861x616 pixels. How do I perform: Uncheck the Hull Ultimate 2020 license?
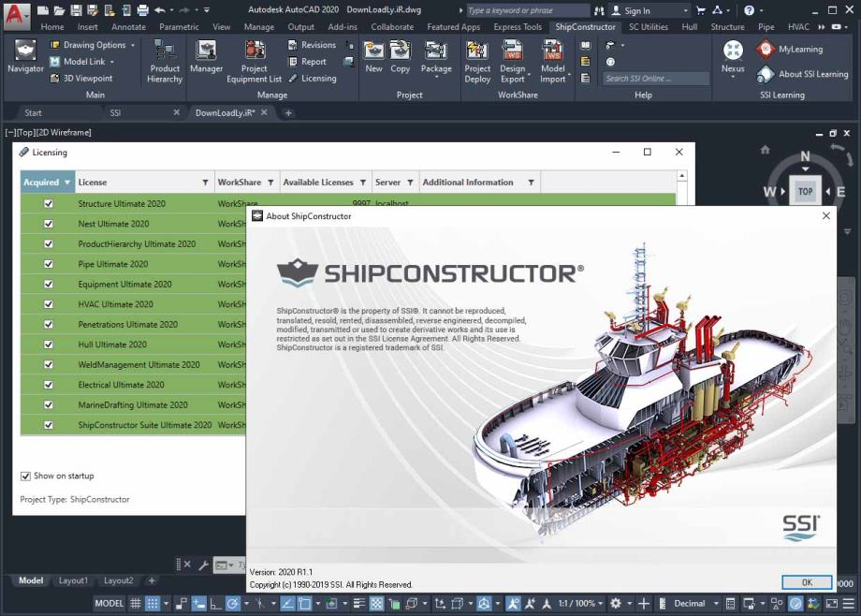pos(49,345)
